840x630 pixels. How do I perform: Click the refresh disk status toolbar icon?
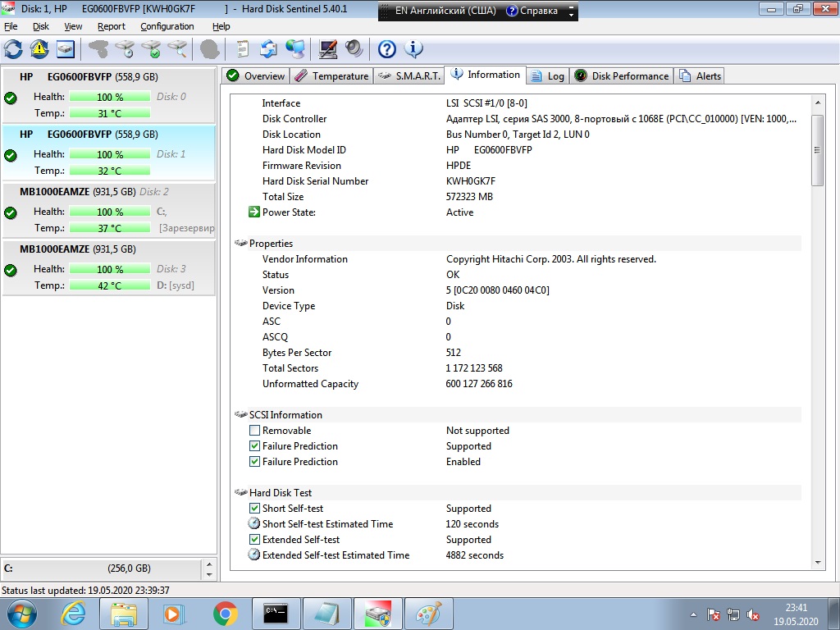coord(13,49)
